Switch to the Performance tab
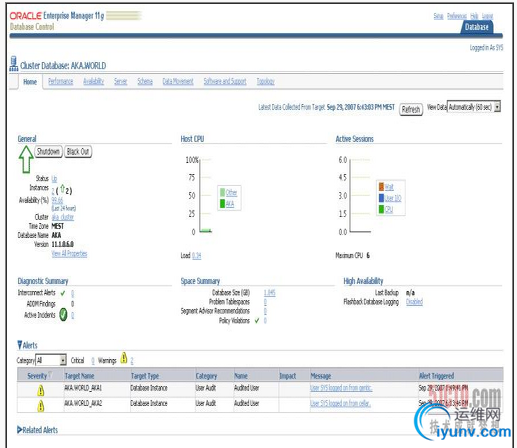 (60, 81)
